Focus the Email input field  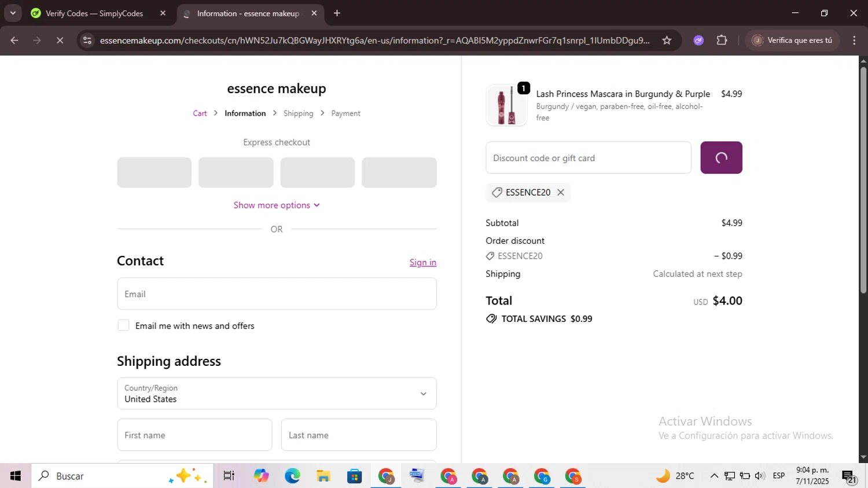[277, 293]
